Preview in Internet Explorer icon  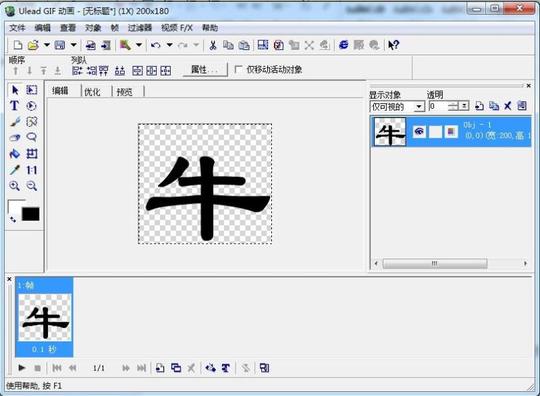pos(343,45)
